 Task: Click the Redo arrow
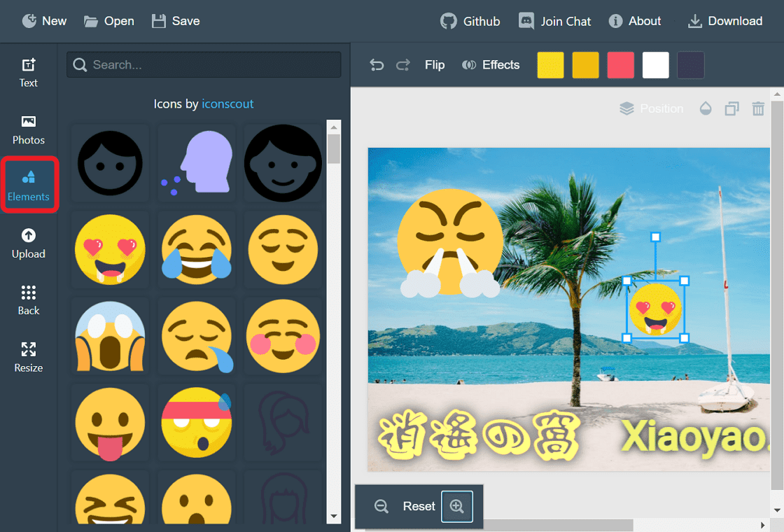pos(402,64)
